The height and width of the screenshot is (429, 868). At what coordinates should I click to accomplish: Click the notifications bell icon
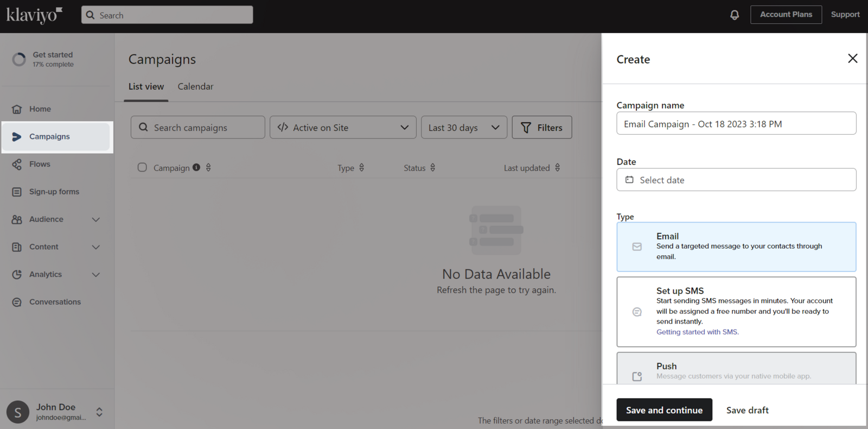click(x=735, y=15)
